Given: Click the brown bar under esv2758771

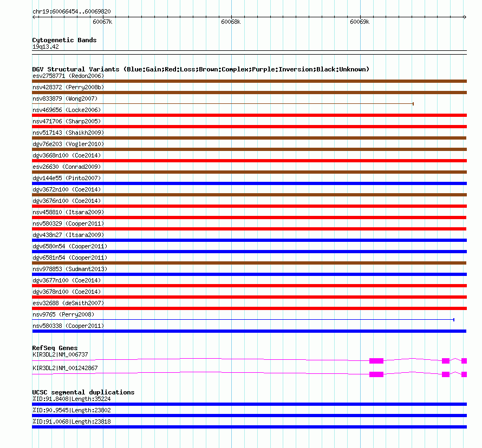Looking at the screenshot, I should pyautogui.click(x=249, y=81).
